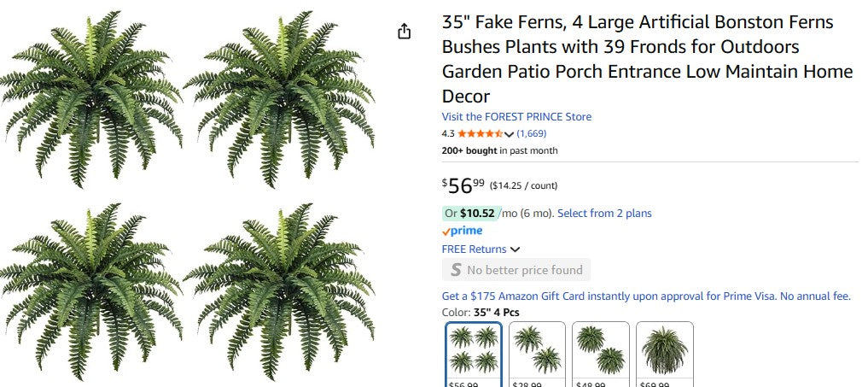Choose the $28.99 two-fern variant thumbnail

[537, 352]
